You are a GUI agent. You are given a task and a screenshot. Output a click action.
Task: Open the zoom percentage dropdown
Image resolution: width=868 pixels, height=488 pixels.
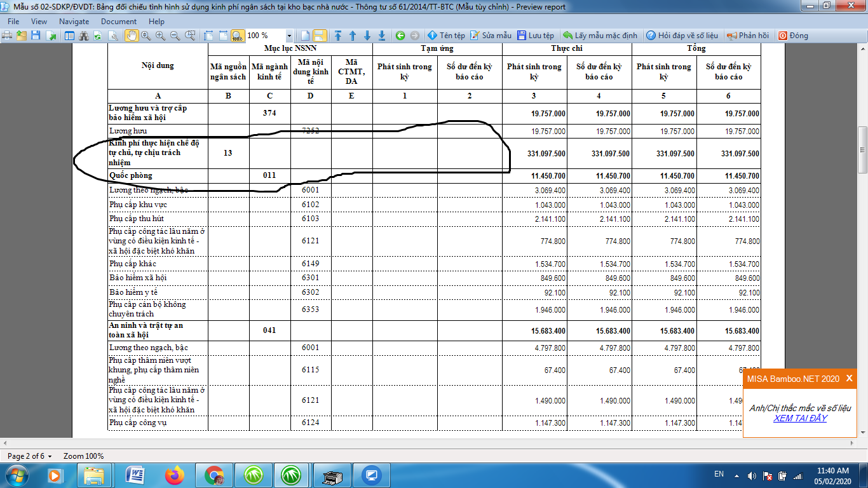[290, 36]
